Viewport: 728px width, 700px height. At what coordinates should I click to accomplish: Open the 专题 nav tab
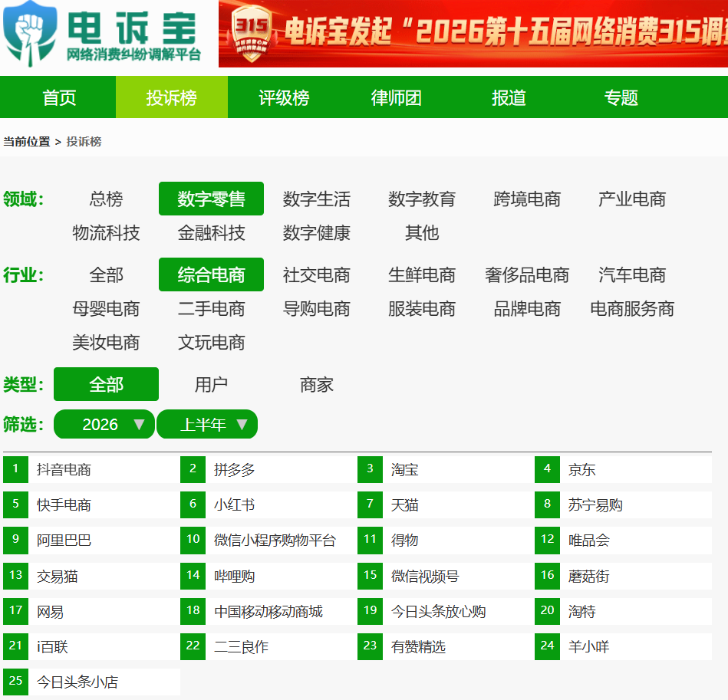[x=621, y=97]
